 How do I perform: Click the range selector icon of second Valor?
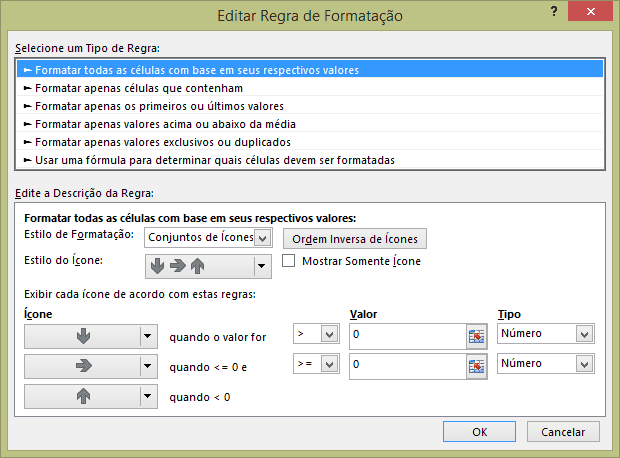point(476,367)
